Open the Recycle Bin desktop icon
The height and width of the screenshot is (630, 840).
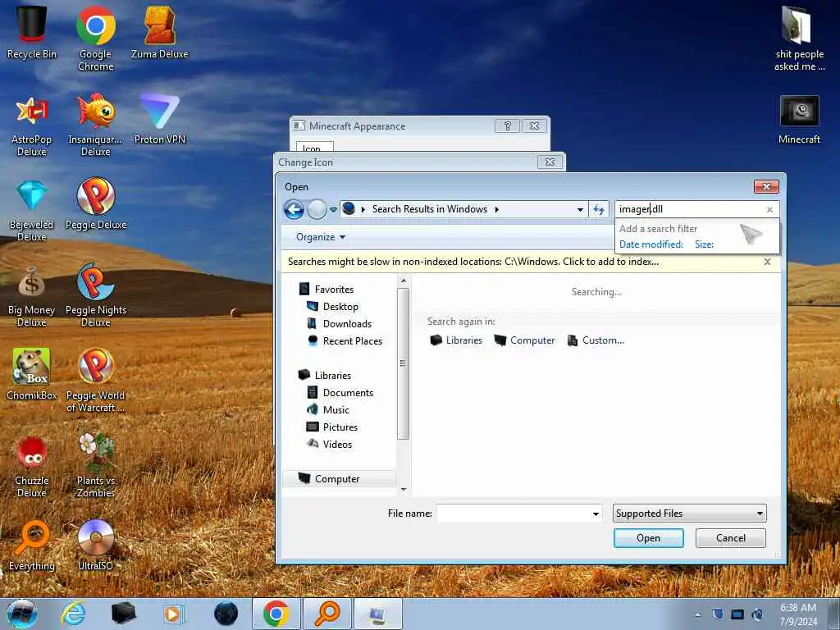32,32
